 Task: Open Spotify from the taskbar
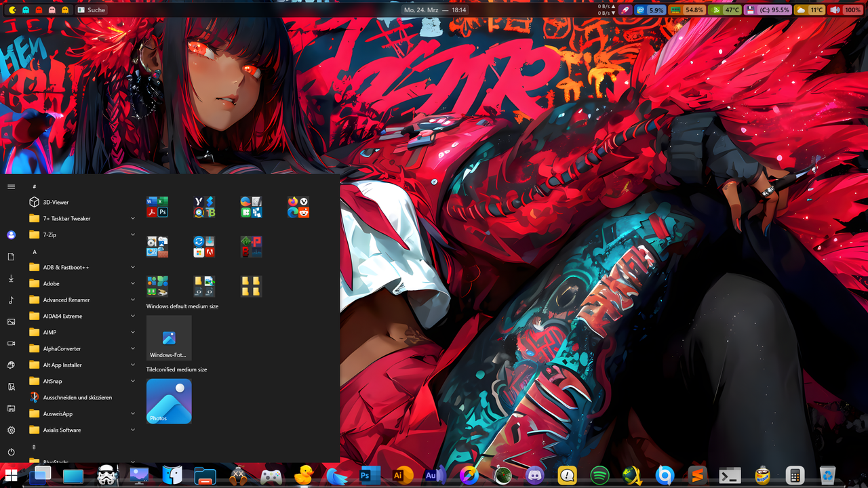tap(599, 476)
